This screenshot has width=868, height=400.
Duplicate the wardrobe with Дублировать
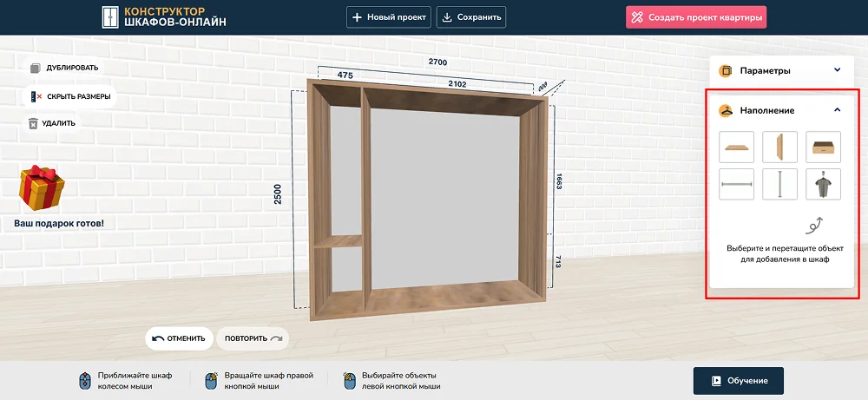tap(63, 68)
